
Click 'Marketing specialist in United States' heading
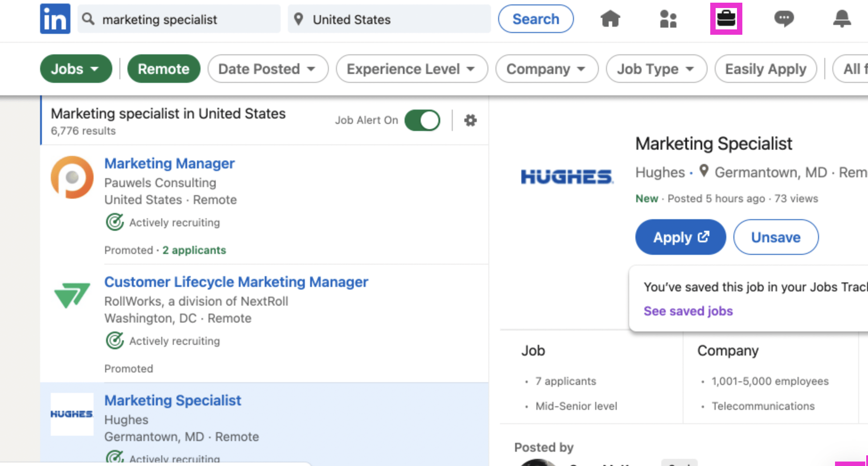[168, 114]
